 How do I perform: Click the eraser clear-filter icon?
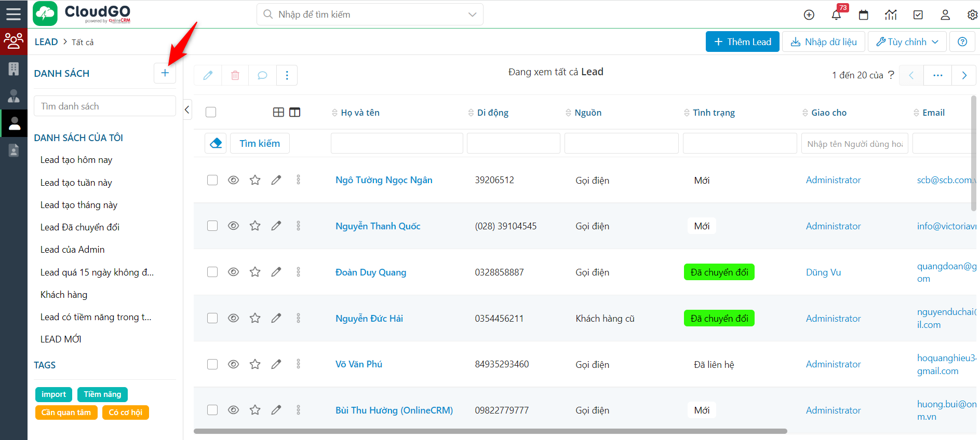tap(216, 143)
